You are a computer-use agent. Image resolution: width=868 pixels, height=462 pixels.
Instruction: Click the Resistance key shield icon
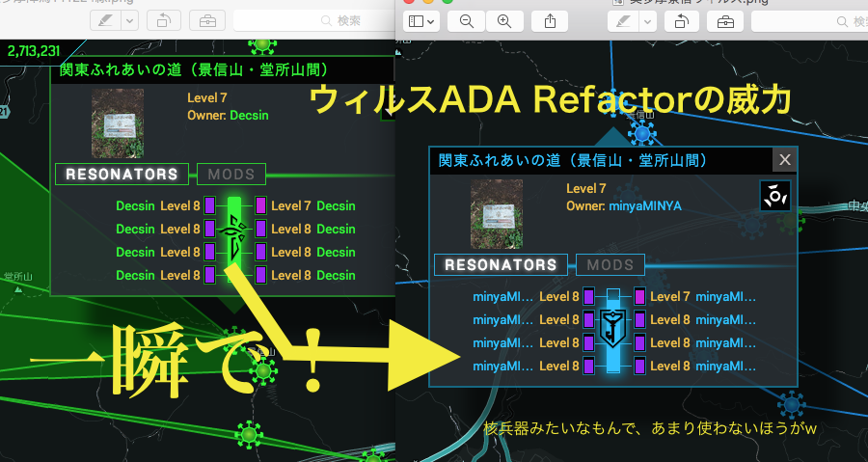click(613, 328)
